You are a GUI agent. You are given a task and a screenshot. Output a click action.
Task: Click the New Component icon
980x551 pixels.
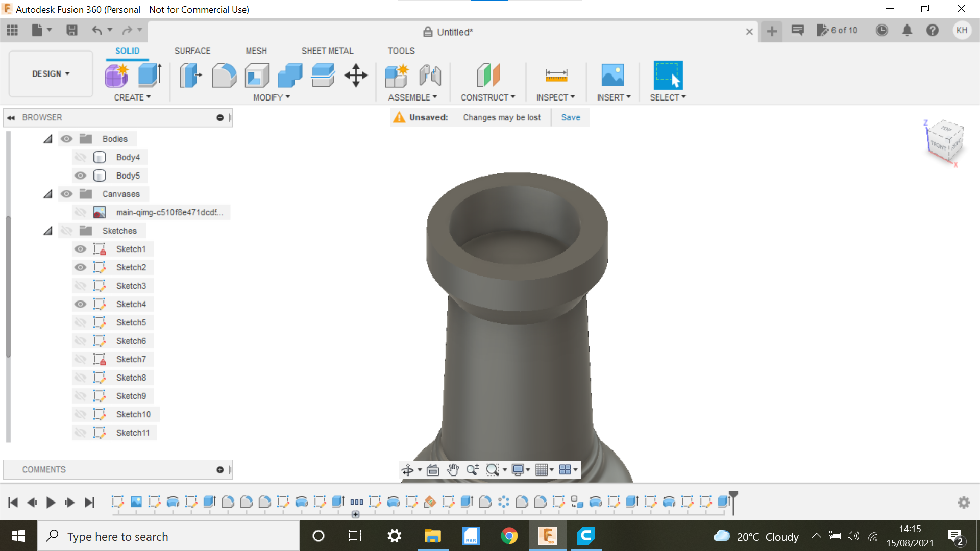click(x=397, y=76)
